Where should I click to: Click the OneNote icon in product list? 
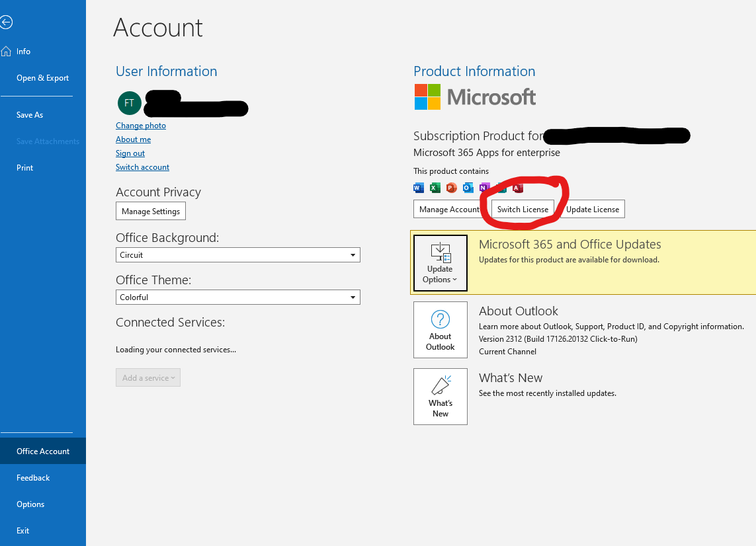(484, 188)
